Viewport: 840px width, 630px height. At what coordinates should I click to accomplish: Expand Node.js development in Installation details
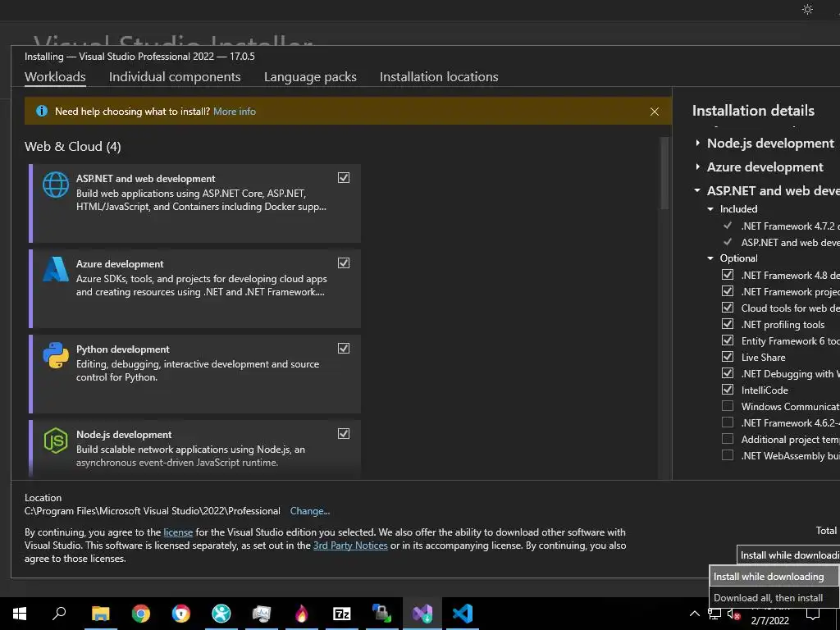pyautogui.click(x=697, y=143)
